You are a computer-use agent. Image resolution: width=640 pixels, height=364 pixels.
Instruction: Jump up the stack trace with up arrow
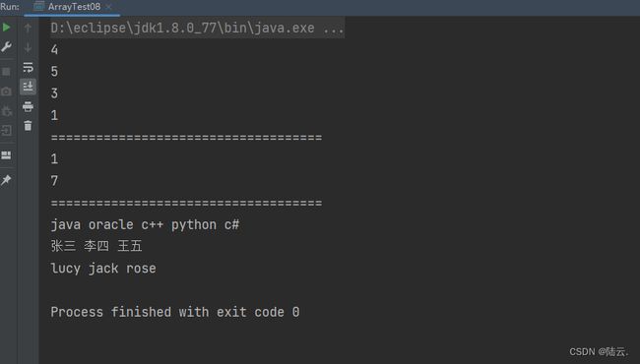[x=28, y=28]
